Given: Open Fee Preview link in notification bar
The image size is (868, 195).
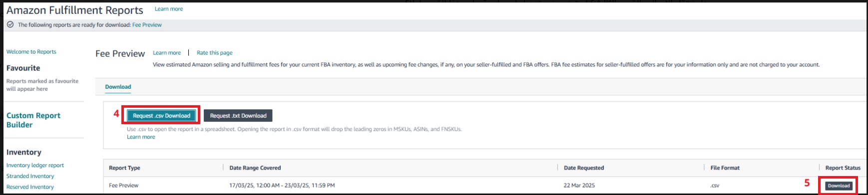Looking at the screenshot, I should click(147, 25).
